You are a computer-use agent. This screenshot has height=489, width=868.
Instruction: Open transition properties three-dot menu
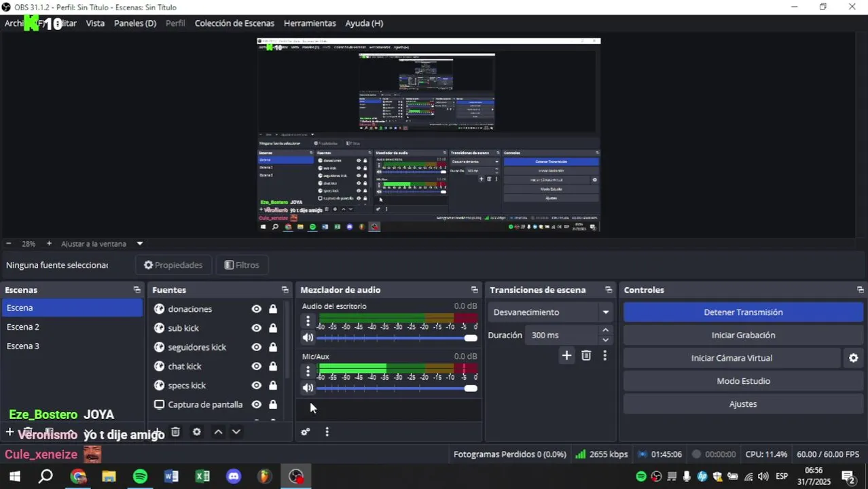pos(604,355)
